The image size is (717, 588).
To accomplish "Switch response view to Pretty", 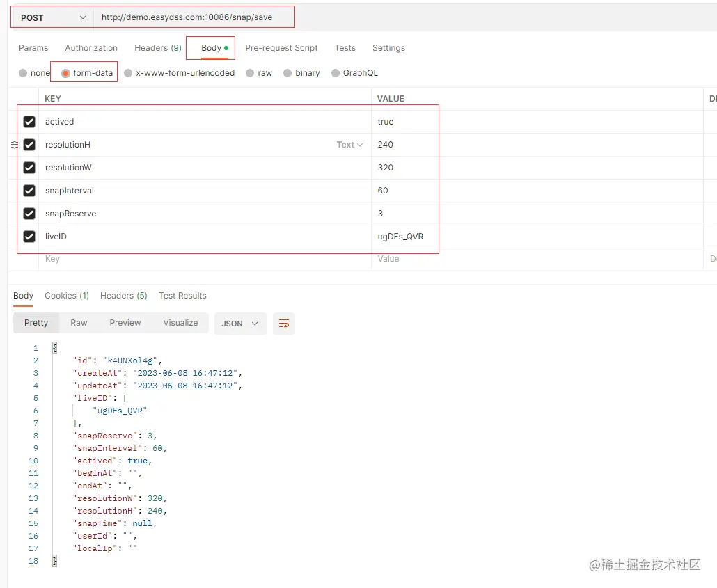I will click(x=36, y=323).
